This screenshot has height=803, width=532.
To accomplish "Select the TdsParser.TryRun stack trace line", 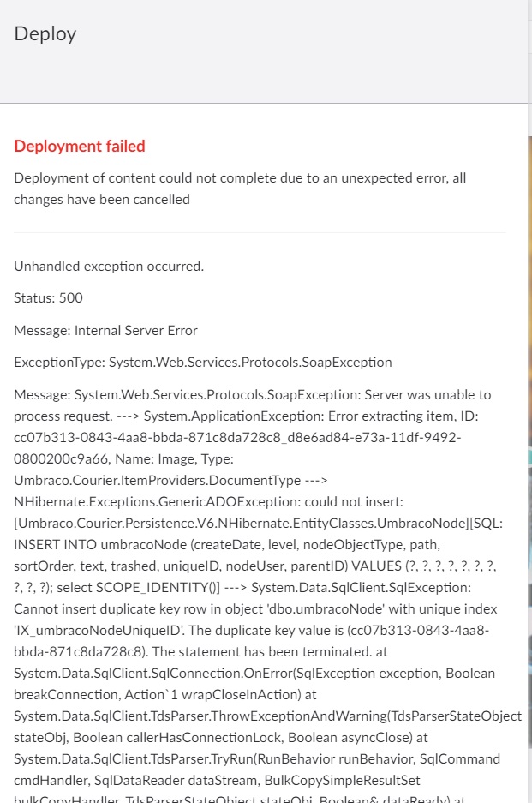I will pyautogui.click(x=257, y=759).
